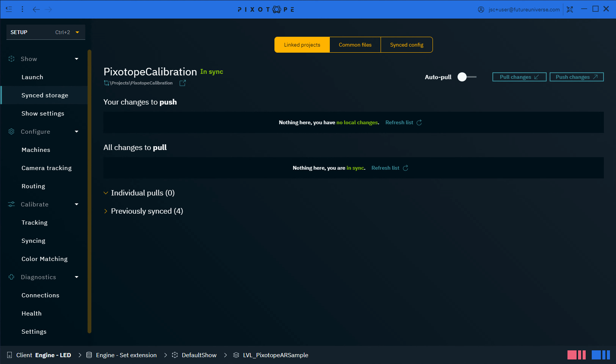Viewport: 616px width, 364px height.
Task: Collapse the Diagnostics section arrow
Action: point(77,277)
